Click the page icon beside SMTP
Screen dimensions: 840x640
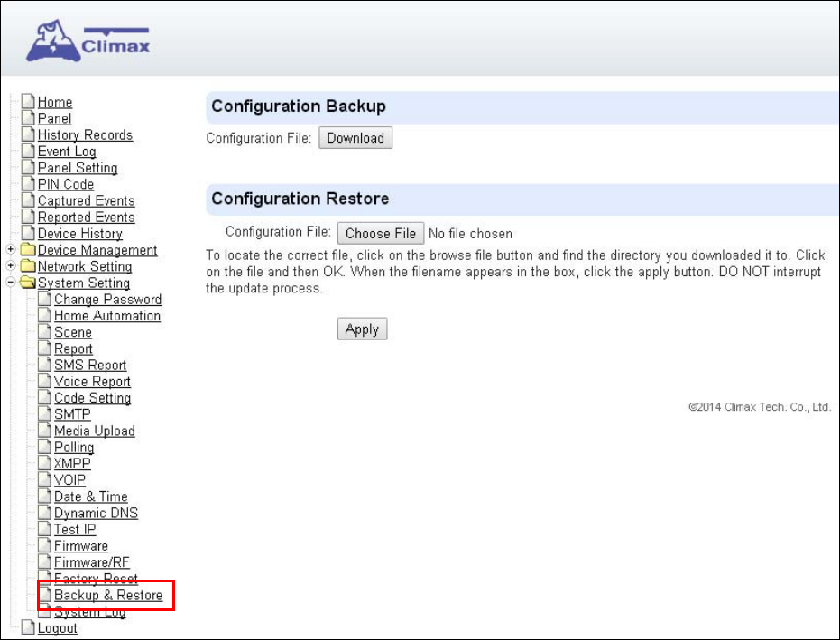coord(45,413)
